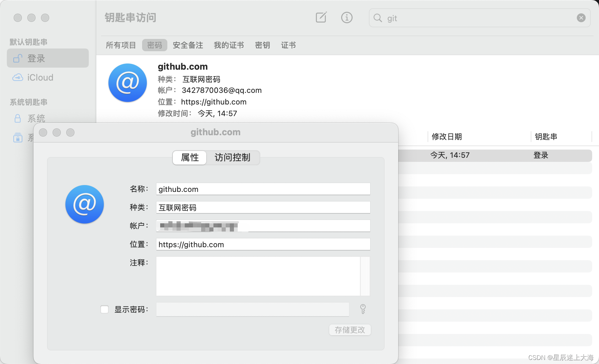599x364 pixels.
Task: Click the lock icon beside 系统
Action: [18, 118]
